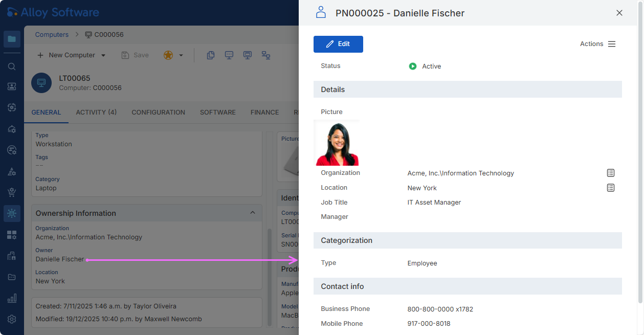This screenshot has width=644, height=335.
Task: Click the Computers breadcrumb link
Action: (52, 35)
